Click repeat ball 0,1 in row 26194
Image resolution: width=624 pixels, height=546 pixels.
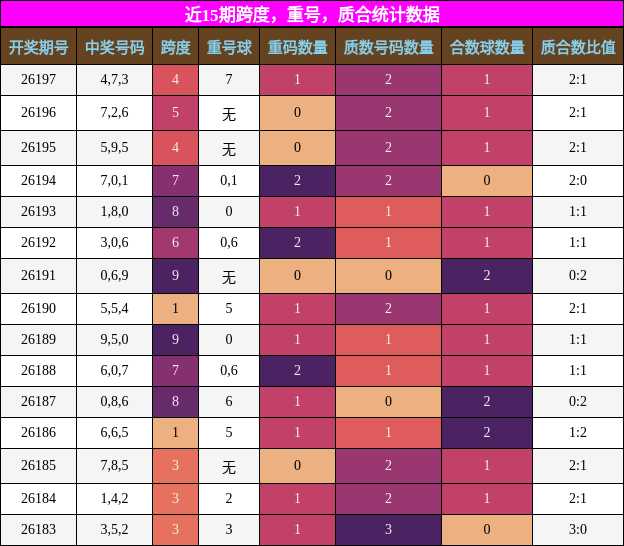coord(229,181)
